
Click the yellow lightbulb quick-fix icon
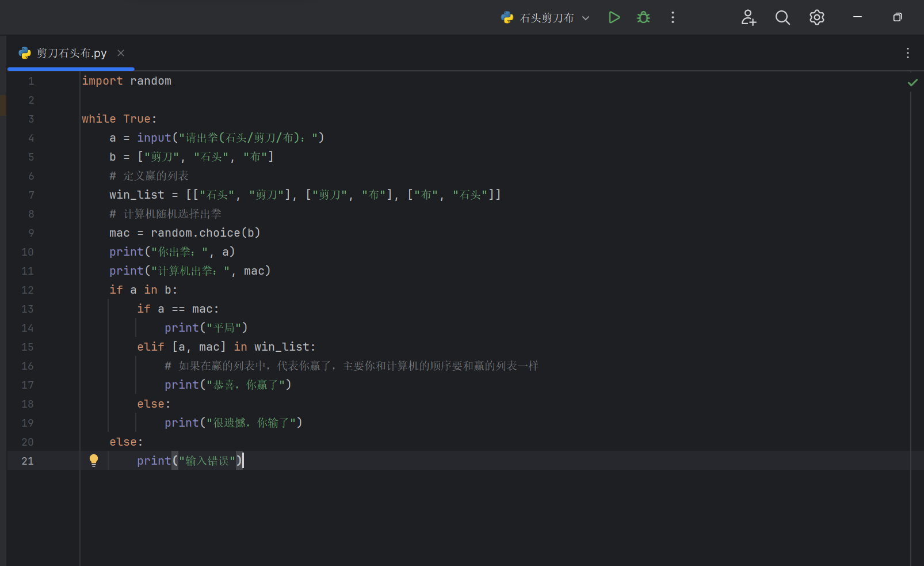[x=94, y=460]
